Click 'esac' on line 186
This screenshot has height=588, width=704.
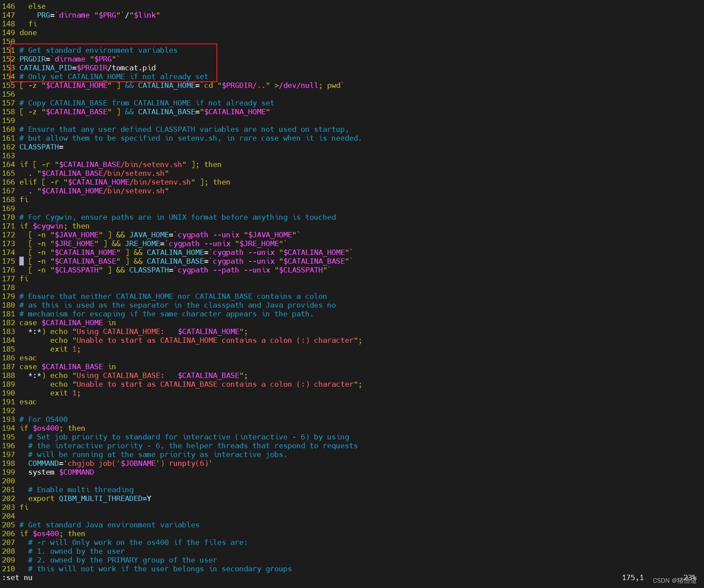tap(28, 358)
